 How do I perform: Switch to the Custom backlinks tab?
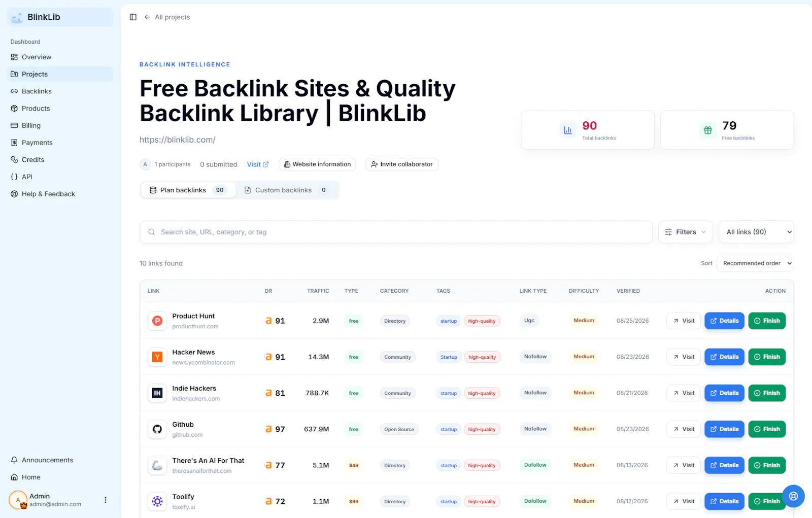coord(287,190)
